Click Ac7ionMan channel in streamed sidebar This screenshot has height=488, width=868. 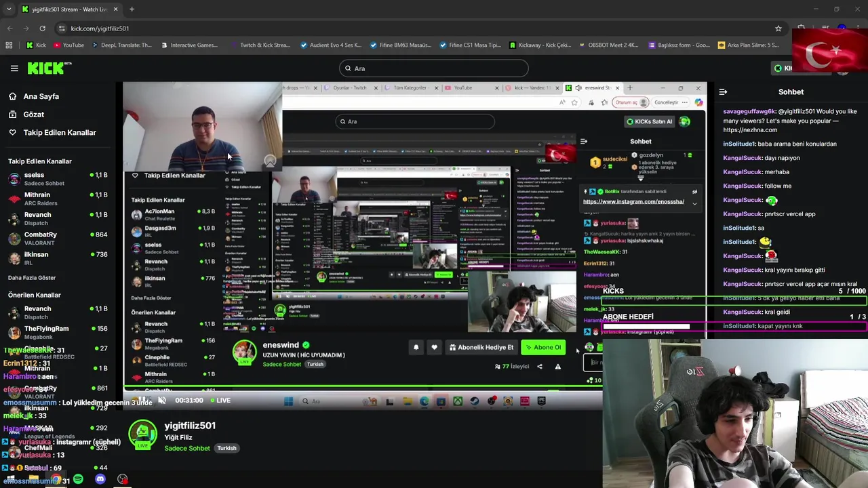173,215
